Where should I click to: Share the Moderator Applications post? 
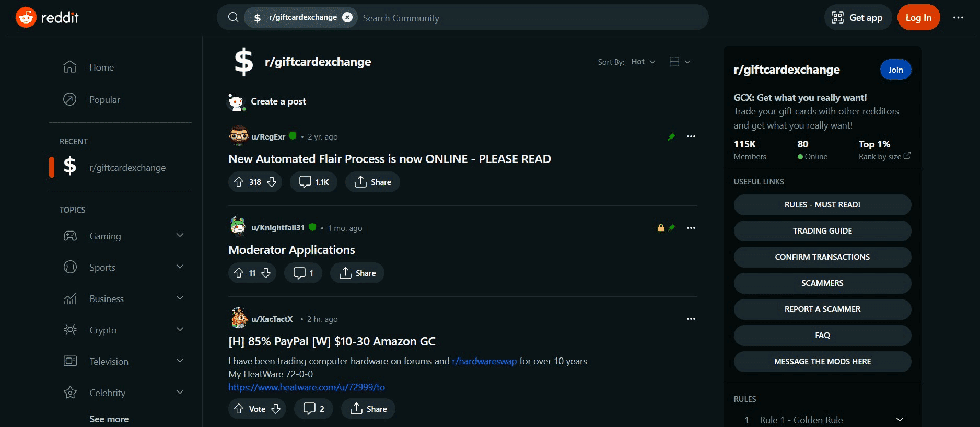(x=357, y=273)
